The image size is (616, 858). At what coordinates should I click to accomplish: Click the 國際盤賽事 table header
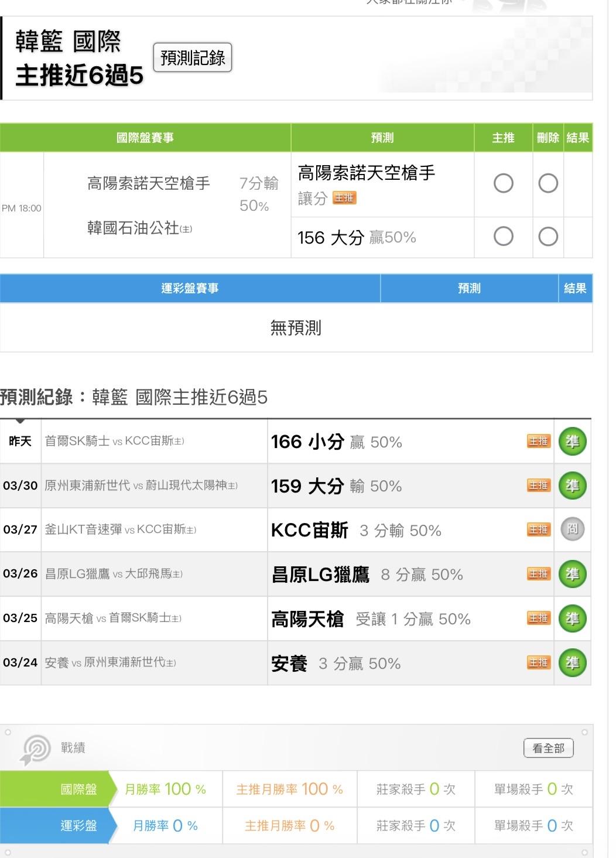point(145,138)
